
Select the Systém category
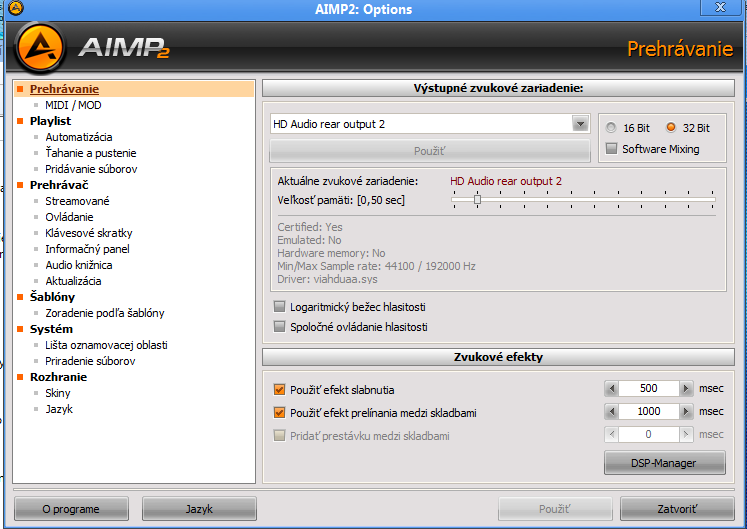click(51, 329)
